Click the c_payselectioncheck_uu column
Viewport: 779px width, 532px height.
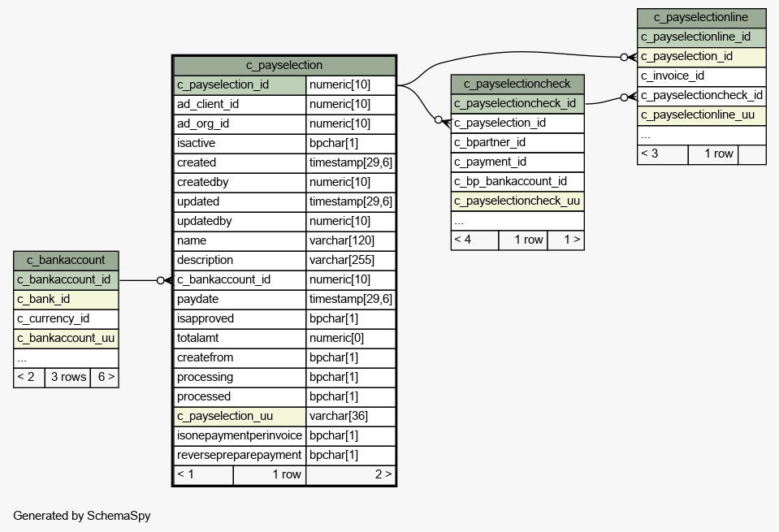click(517, 201)
